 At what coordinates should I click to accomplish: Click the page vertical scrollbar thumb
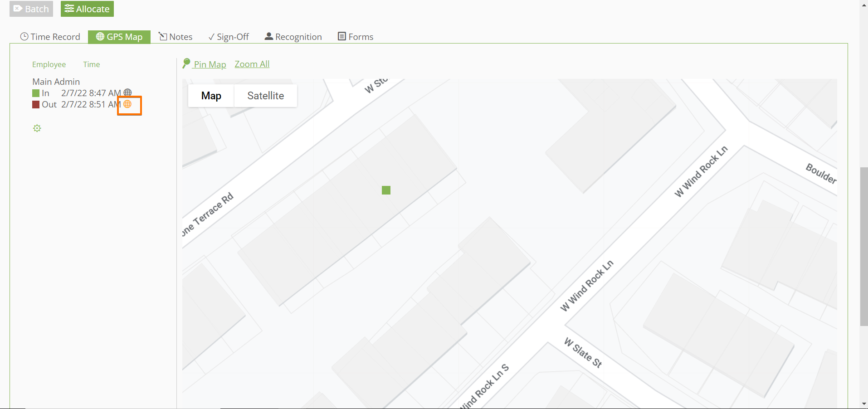point(864,247)
